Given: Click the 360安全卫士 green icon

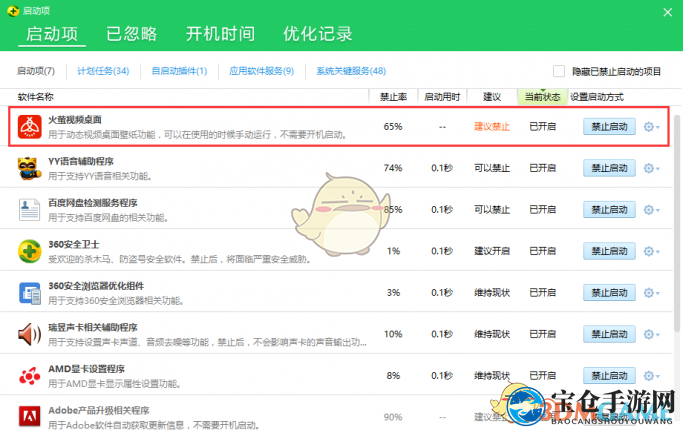Looking at the screenshot, I should [x=30, y=251].
